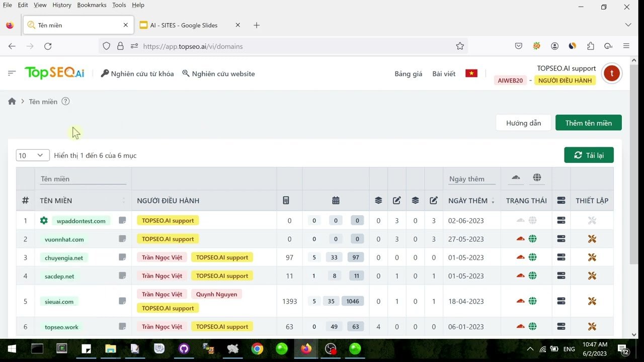Open the note icon for sacdep.net

122,276
